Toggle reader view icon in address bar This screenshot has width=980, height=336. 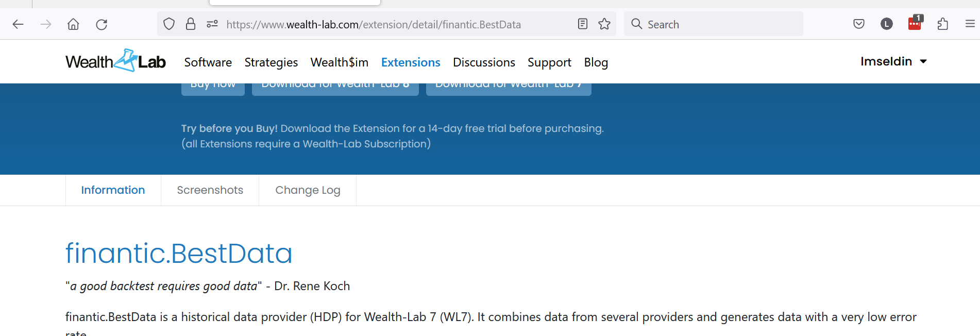click(583, 24)
